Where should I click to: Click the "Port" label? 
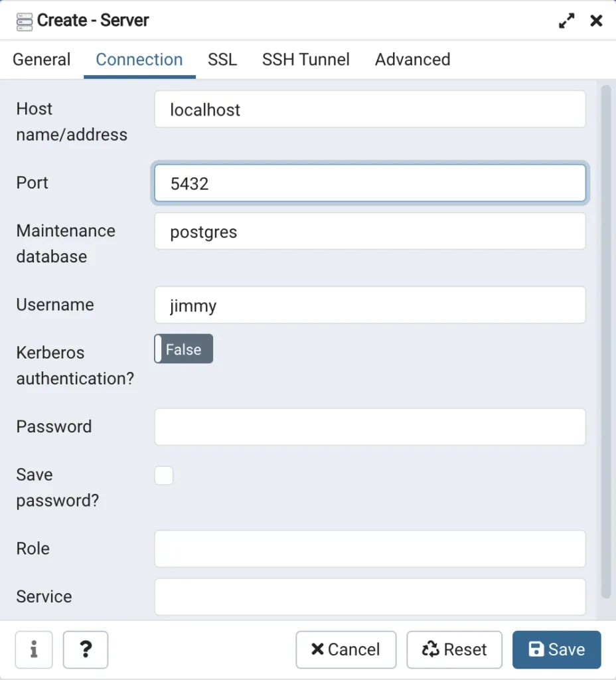pyautogui.click(x=32, y=183)
